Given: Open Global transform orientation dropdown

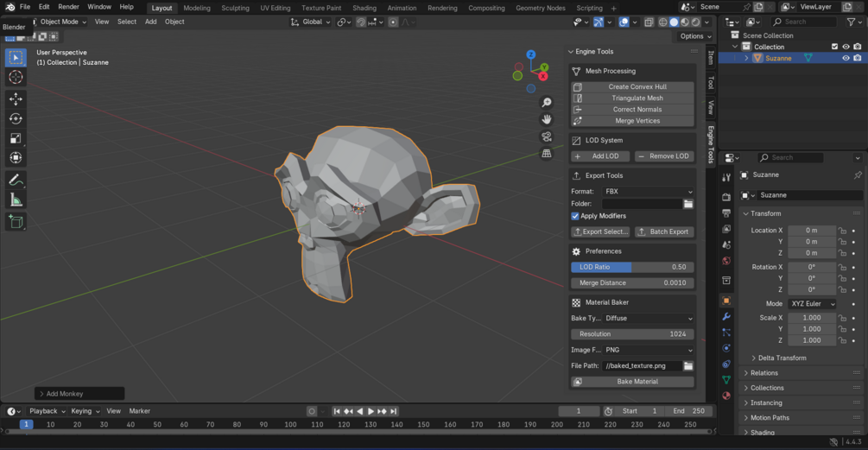Looking at the screenshot, I should pos(311,22).
